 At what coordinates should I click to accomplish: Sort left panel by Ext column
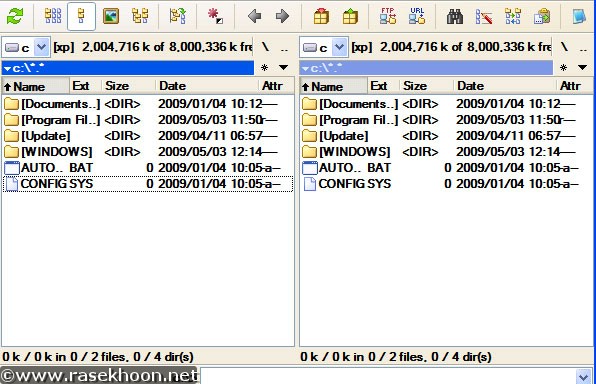coord(86,86)
